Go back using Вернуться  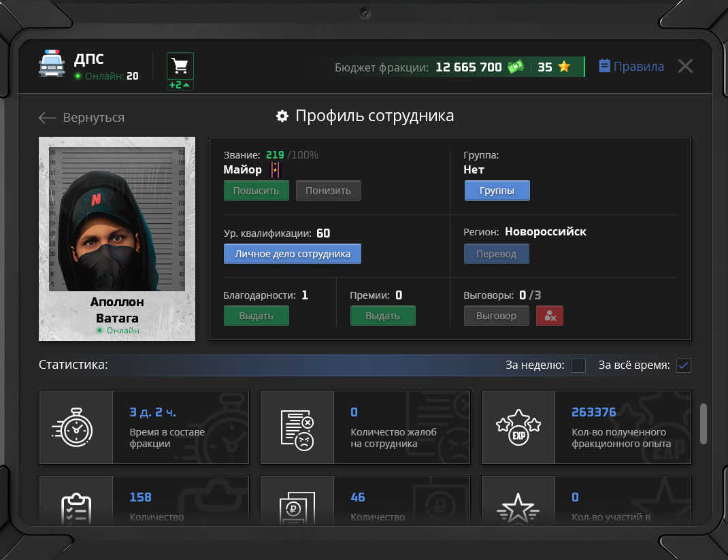pos(82,118)
